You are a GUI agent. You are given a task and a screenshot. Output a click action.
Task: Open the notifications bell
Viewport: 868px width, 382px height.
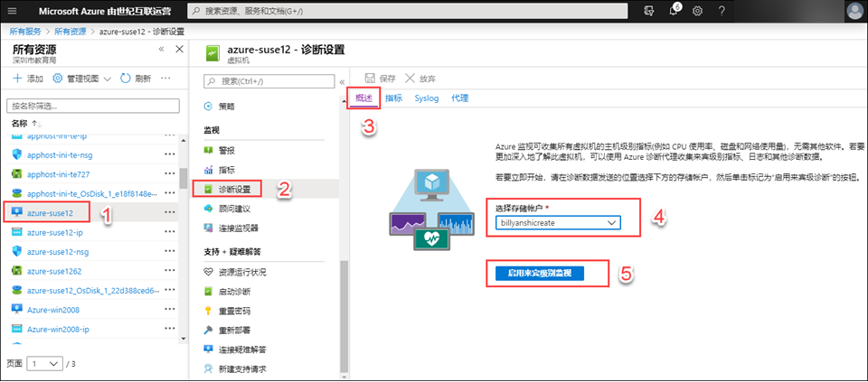tap(675, 11)
